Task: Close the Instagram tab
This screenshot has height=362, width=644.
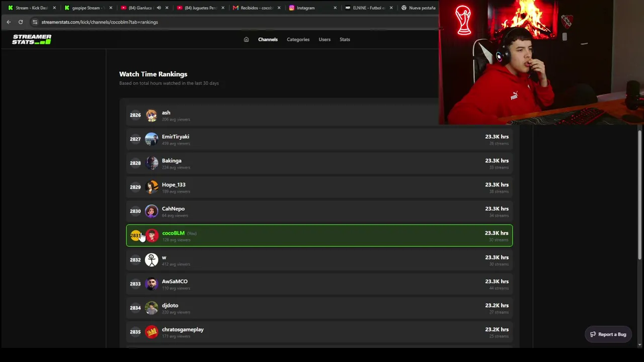Action: pyautogui.click(x=335, y=8)
